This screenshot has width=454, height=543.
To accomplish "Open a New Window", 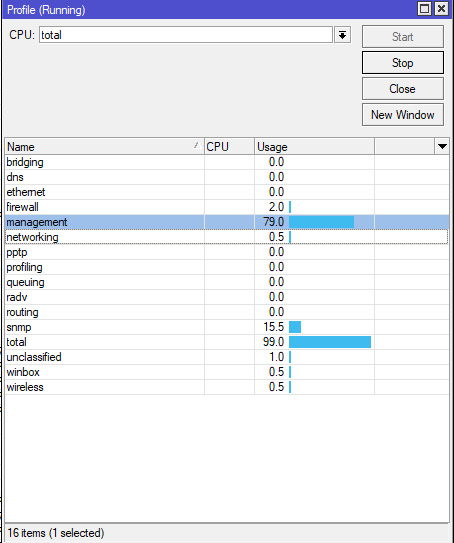I will 403,115.
